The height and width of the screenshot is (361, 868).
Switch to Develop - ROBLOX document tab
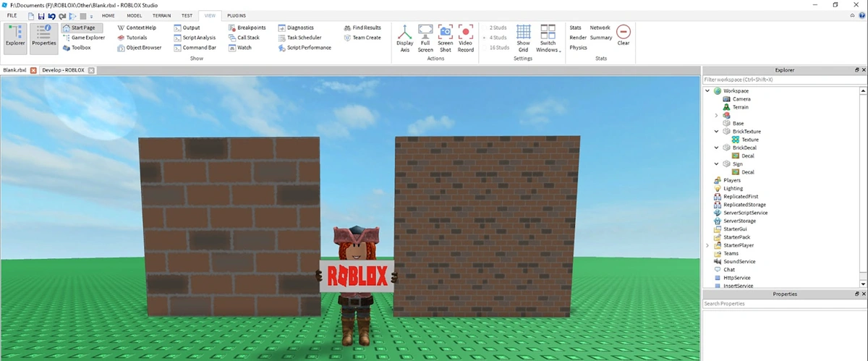click(x=63, y=70)
